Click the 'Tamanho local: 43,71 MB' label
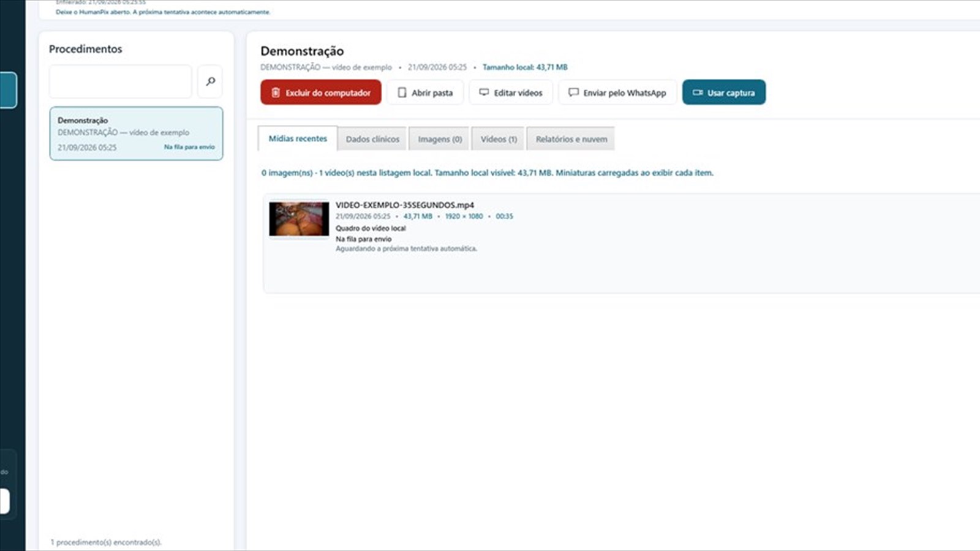Image resolution: width=980 pixels, height=551 pixels. point(525,67)
